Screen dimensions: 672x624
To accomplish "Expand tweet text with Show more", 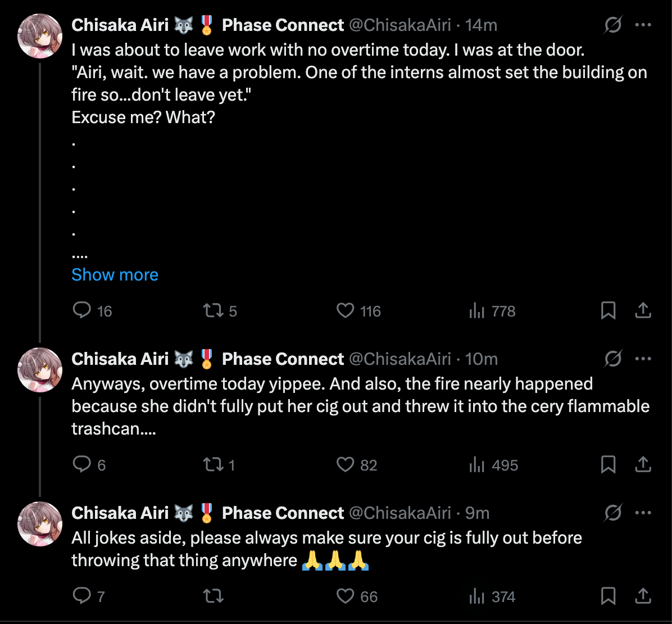I will coord(115,274).
